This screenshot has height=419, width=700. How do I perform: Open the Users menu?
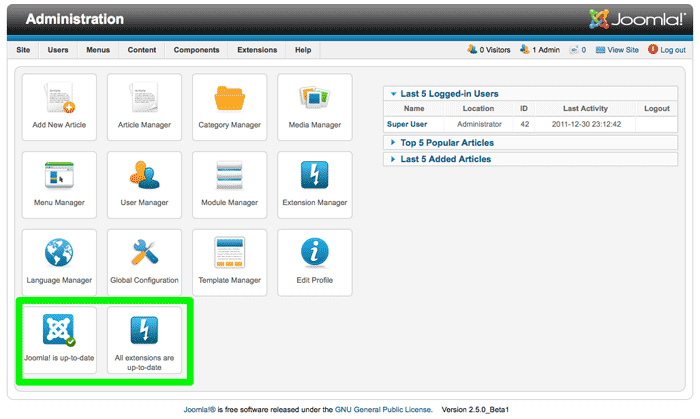tap(58, 50)
